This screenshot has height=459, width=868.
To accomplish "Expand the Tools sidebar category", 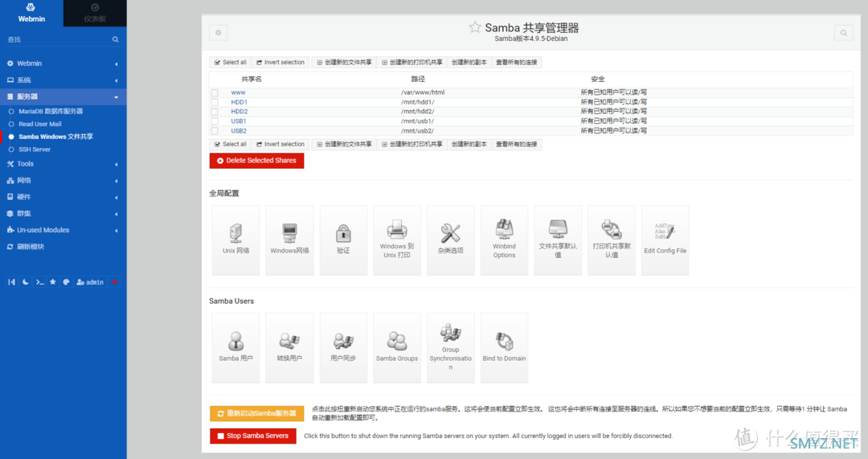I will click(x=63, y=164).
